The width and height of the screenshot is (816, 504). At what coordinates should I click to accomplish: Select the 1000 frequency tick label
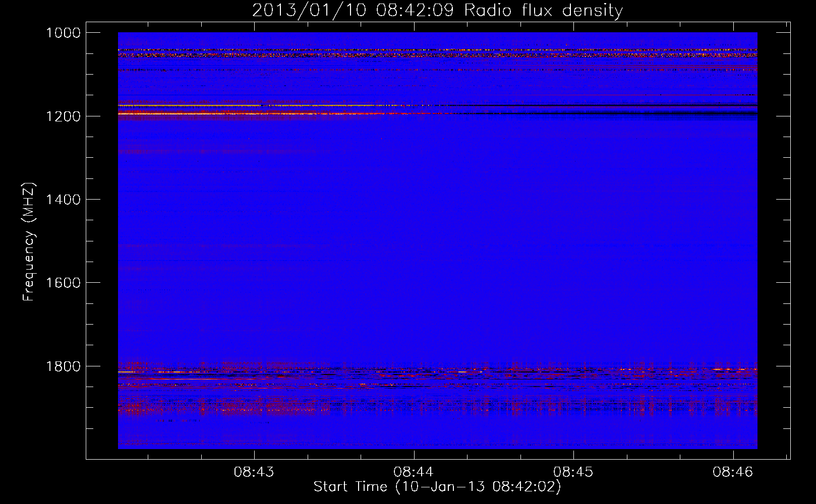point(63,33)
